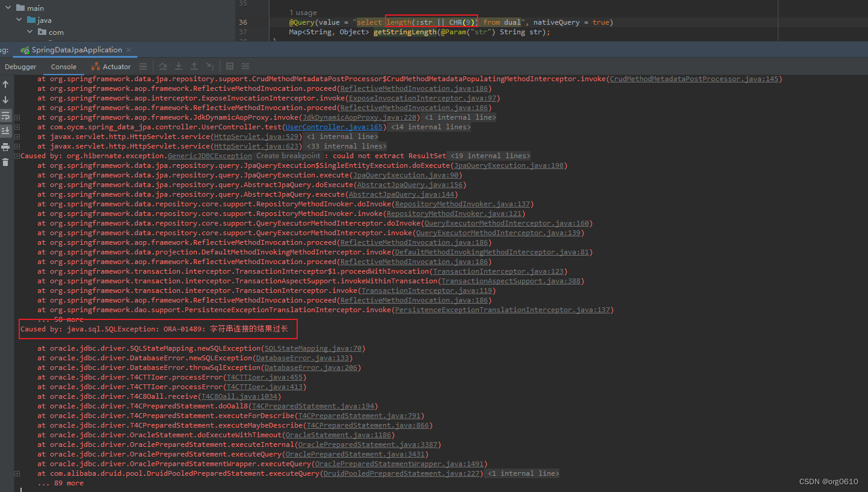Open TransactionInterceptor.java:123 link
Viewport: 868px width, 492px height.
(497, 271)
